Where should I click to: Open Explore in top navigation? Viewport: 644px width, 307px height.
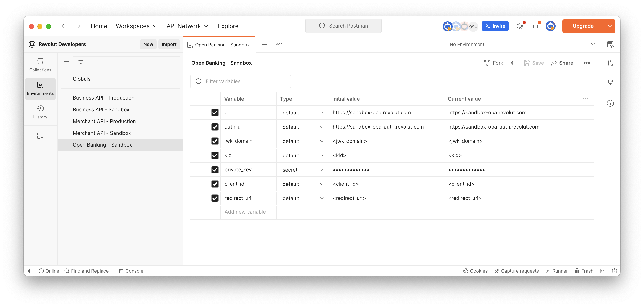(x=228, y=26)
